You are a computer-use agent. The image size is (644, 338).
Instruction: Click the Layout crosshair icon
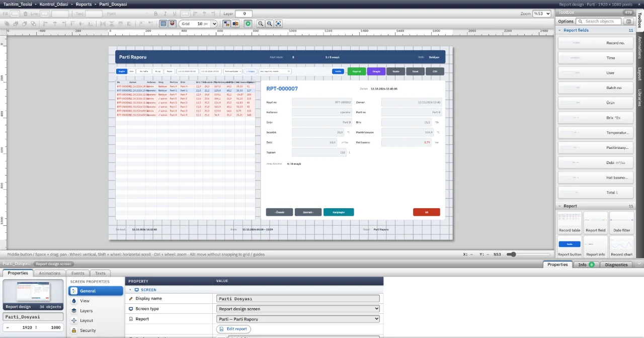pyautogui.click(x=74, y=320)
